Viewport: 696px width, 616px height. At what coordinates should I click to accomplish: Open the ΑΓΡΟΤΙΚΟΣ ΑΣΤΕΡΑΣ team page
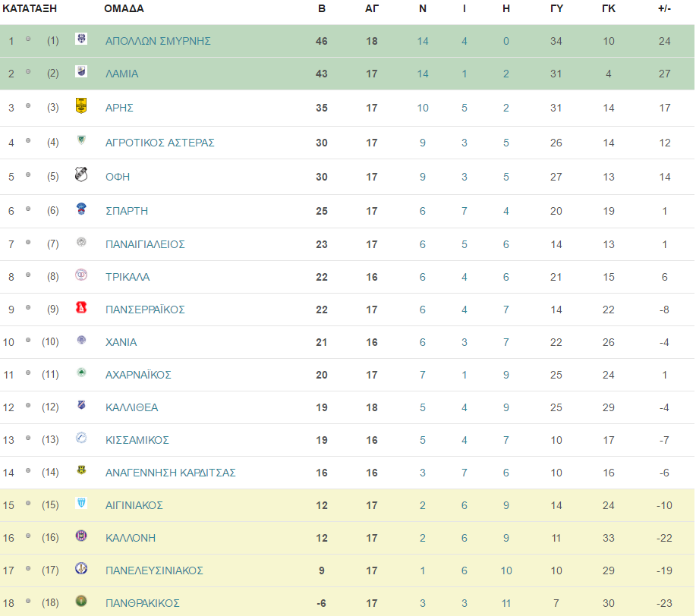pos(160,143)
